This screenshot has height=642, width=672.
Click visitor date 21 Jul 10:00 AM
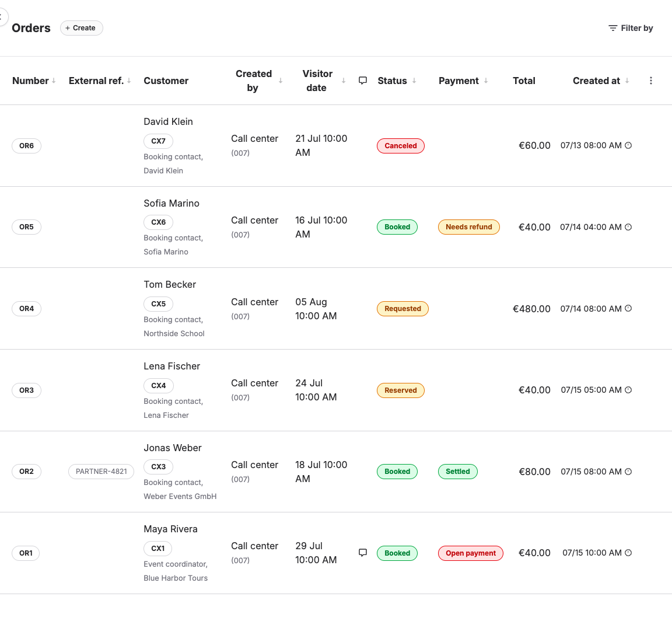click(x=321, y=145)
